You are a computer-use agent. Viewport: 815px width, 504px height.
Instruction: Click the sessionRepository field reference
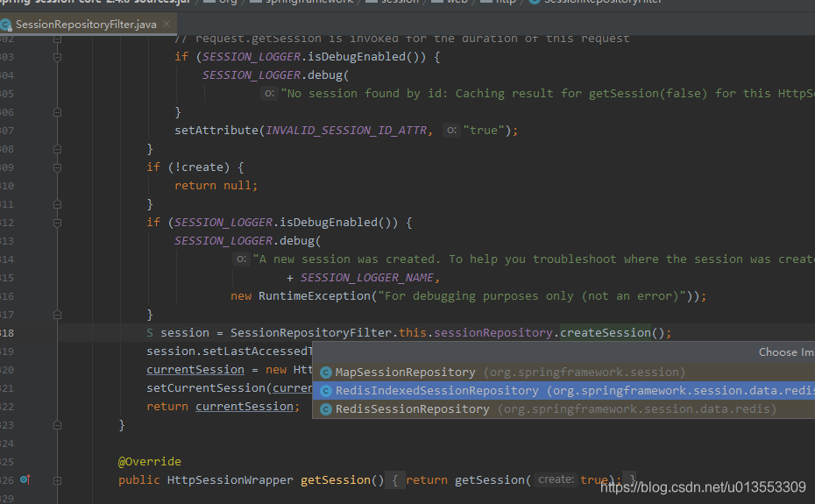click(x=493, y=333)
